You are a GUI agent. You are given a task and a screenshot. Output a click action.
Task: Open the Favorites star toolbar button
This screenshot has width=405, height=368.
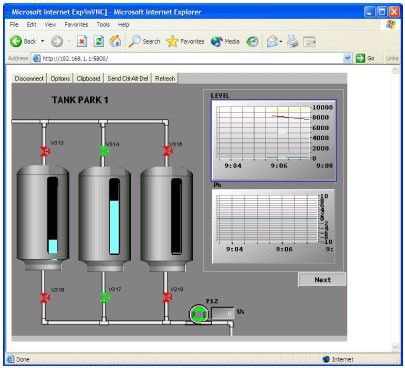(x=185, y=41)
